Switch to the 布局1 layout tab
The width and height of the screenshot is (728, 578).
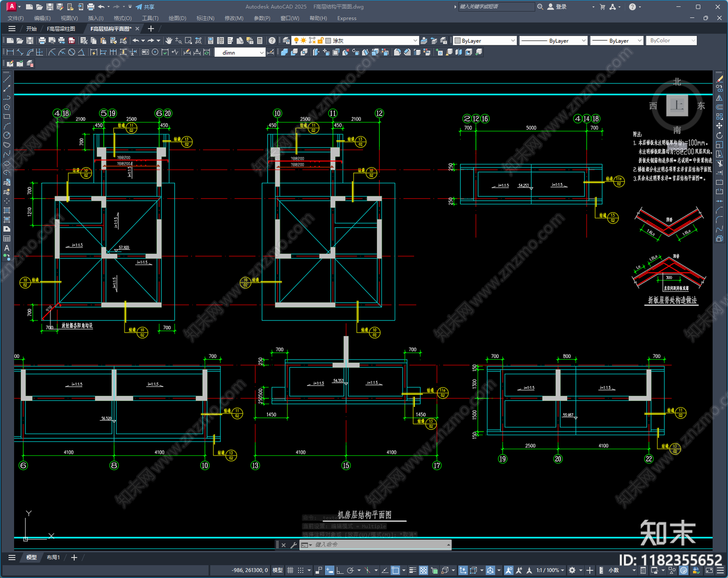53,558
